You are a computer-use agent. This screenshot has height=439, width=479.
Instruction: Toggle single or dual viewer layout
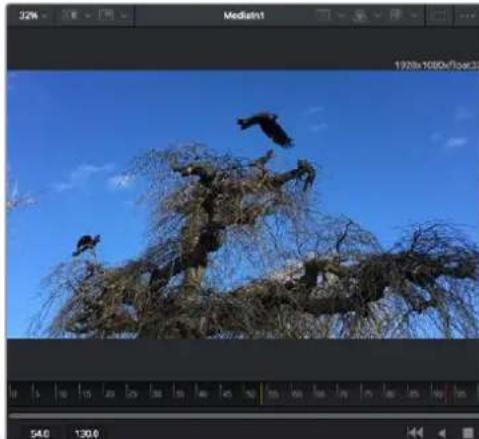(x=439, y=16)
